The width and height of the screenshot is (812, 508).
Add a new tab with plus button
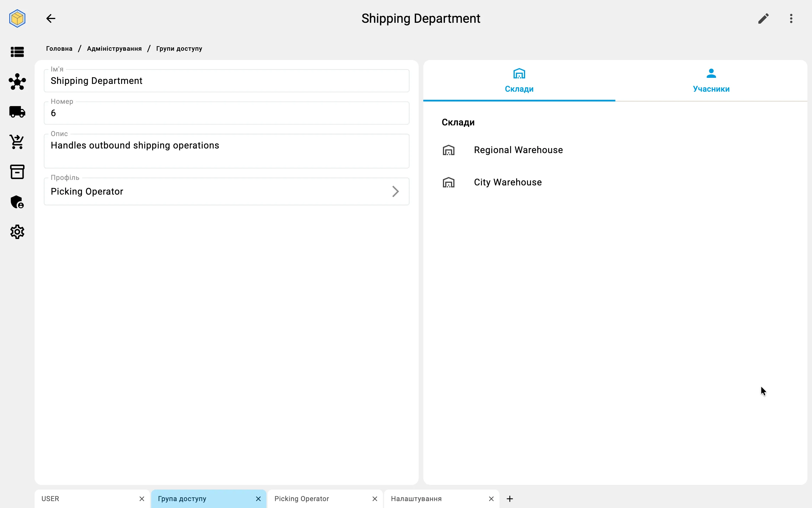(510, 499)
